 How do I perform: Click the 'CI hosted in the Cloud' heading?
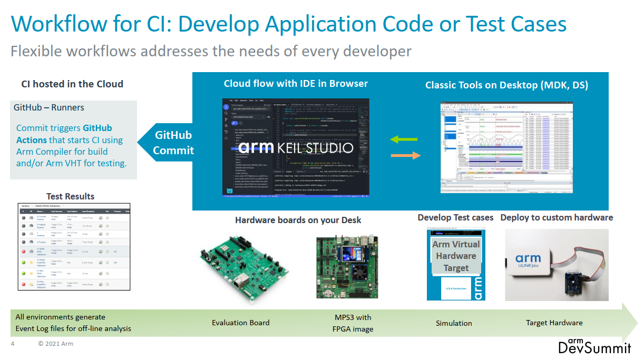pyautogui.click(x=72, y=84)
